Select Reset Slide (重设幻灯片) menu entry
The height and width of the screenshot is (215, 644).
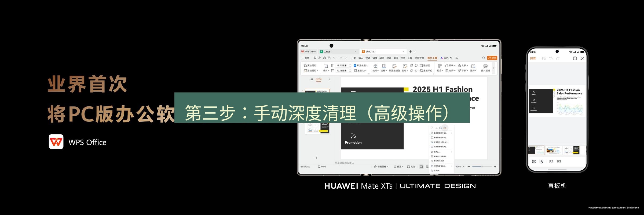[441, 161]
